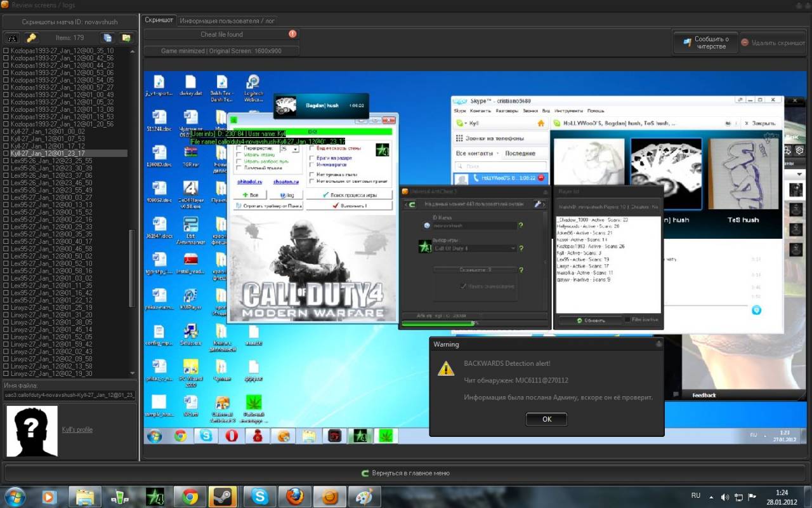Check the Kyll-27_Jan_12@01_00_02 checkbox
Viewport: 812px width, 508px height.
[6, 131]
